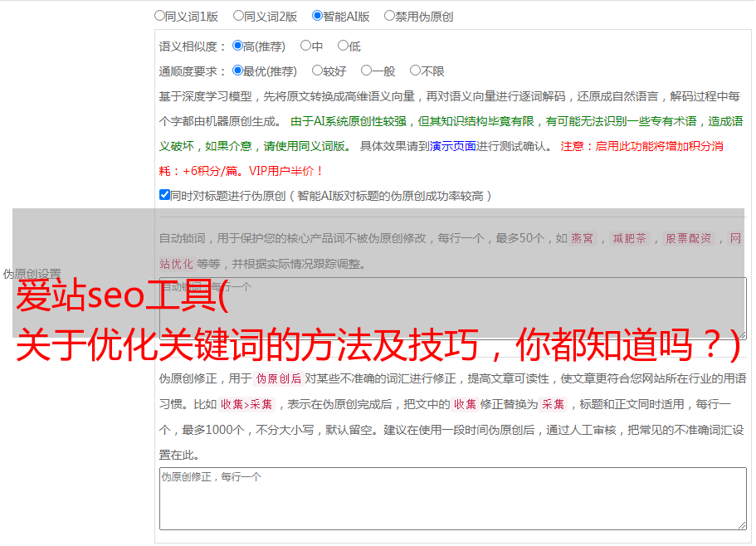
Task: Select the 同义词1版 radio option
Action: [x=159, y=16]
